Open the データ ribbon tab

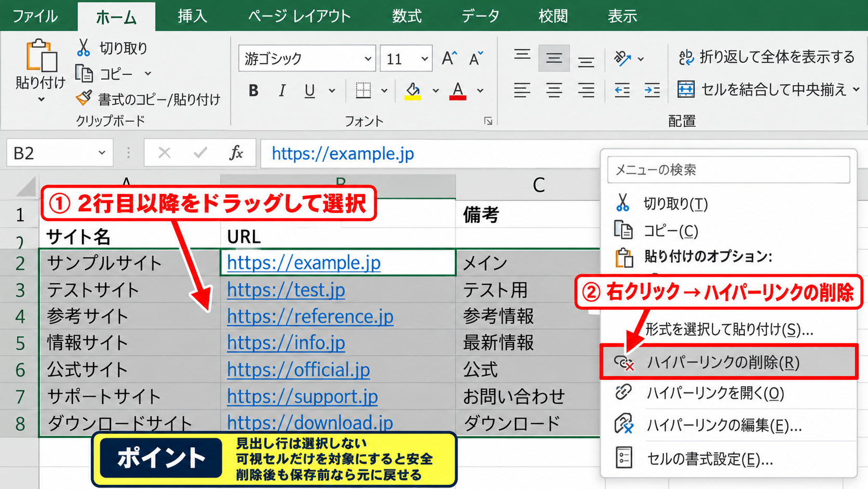click(480, 16)
